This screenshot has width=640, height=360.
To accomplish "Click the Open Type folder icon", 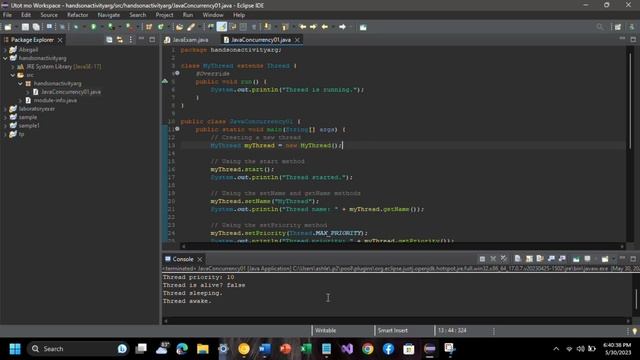I will pyautogui.click(x=179, y=27).
